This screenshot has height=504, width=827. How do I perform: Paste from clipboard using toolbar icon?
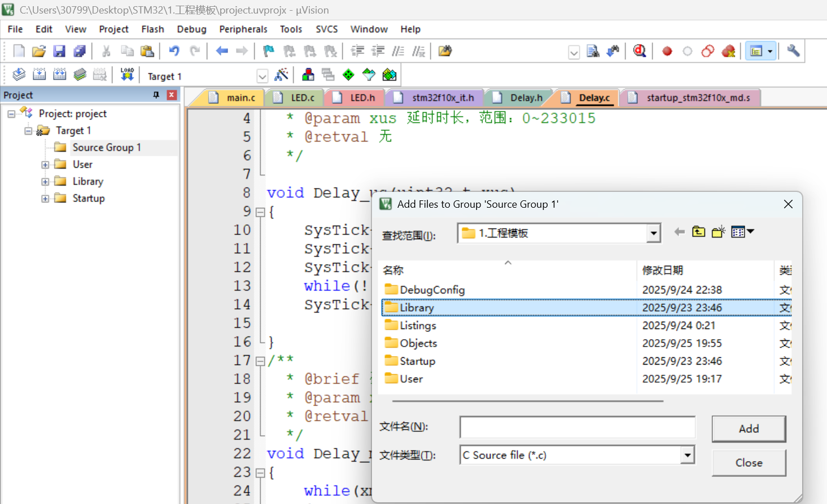click(x=147, y=51)
